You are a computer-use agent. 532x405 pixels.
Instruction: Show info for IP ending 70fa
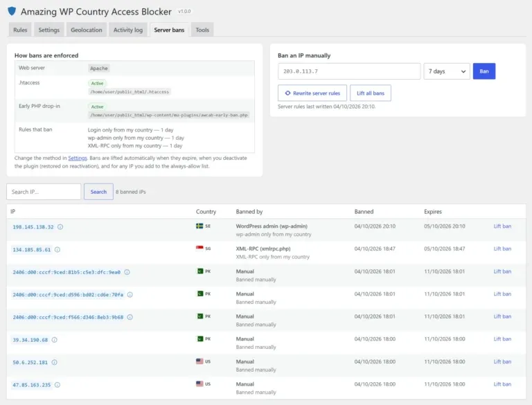(x=130, y=295)
